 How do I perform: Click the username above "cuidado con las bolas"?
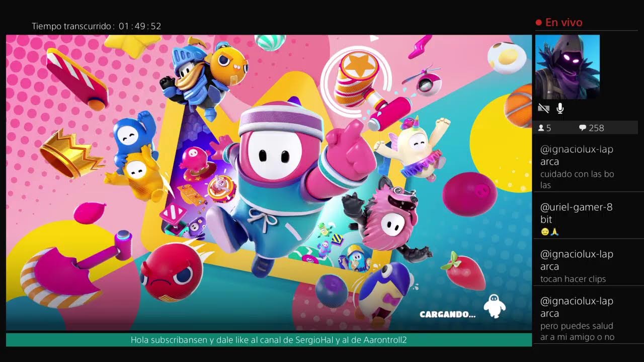tap(577, 155)
